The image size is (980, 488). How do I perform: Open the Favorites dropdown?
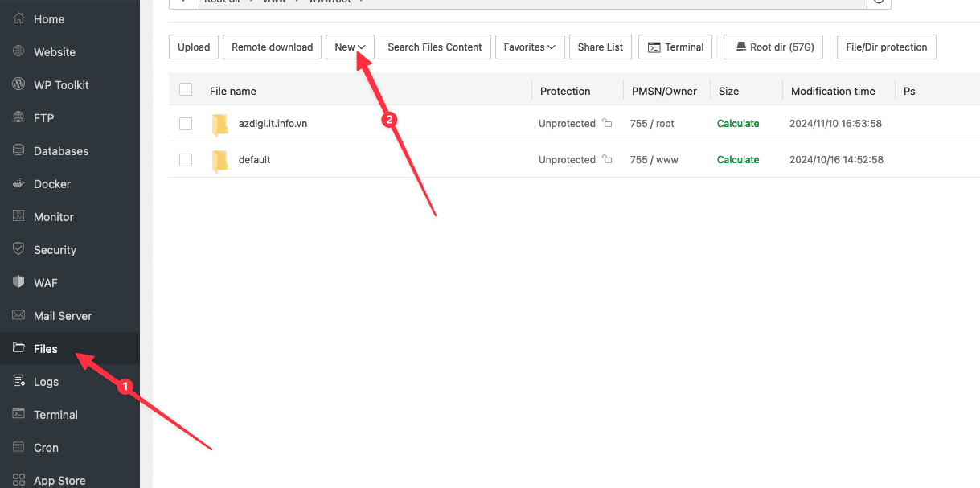(x=529, y=47)
